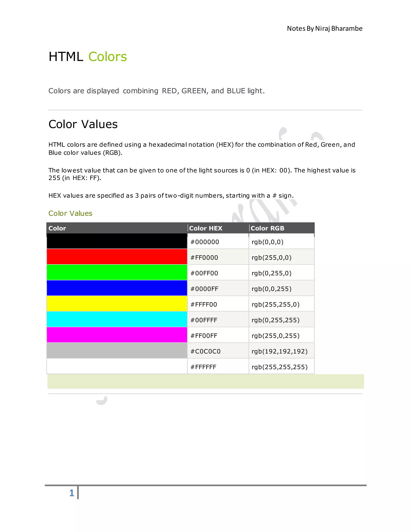Click the silver gray color swatch row
411x532 pixels.
[117, 350]
